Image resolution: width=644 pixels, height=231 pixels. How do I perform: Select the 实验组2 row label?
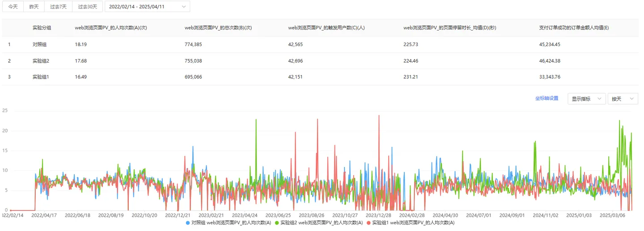[41, 61]
